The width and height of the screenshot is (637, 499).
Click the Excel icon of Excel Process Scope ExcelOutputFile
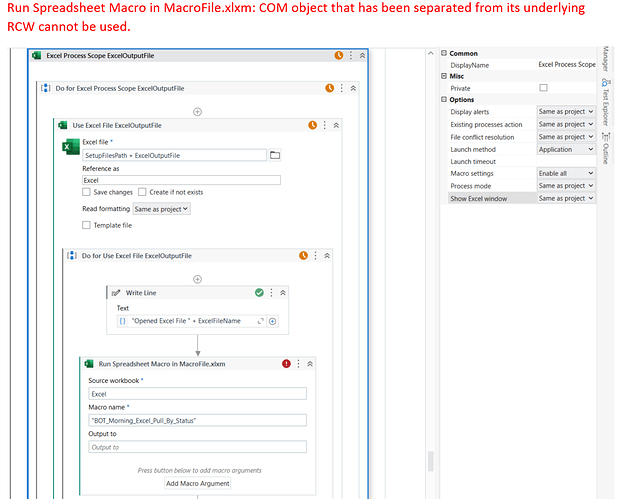point(37,56)
